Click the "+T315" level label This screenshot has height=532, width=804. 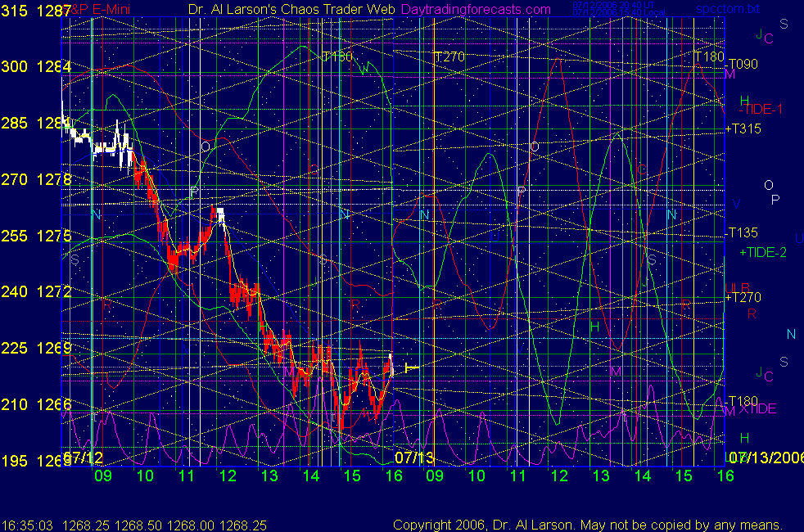tap(743, 128)
